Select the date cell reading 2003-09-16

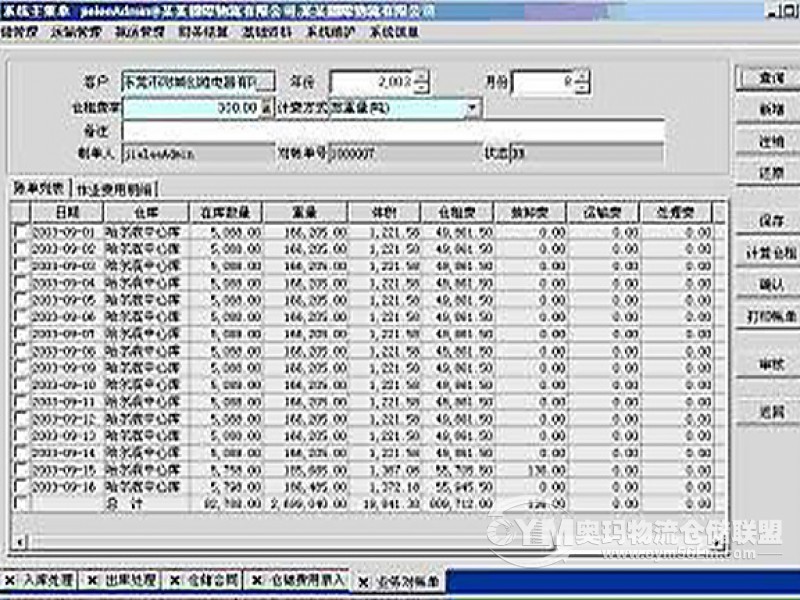pyautogui.click(x=67, y=487)
